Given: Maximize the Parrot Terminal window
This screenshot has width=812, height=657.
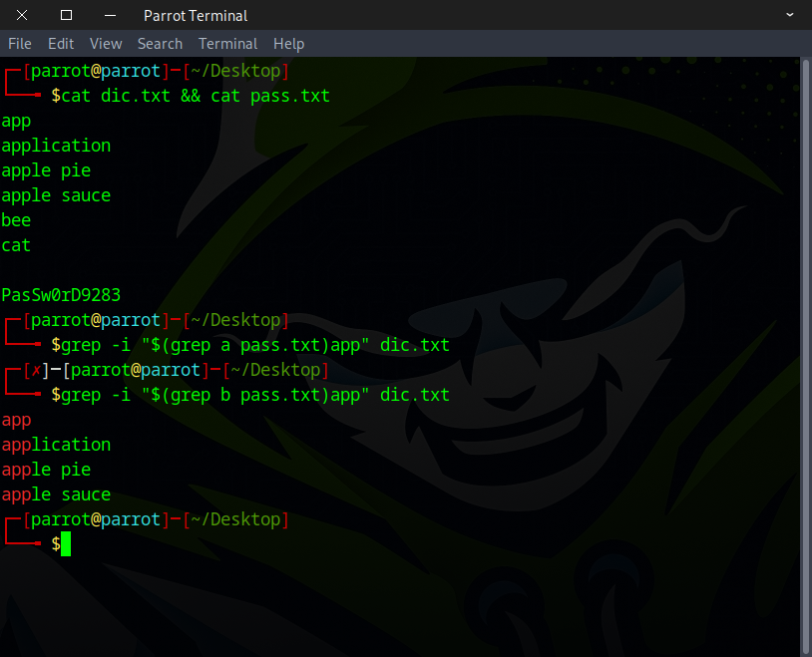Looking at the screenshot, I should click(66, 15).
